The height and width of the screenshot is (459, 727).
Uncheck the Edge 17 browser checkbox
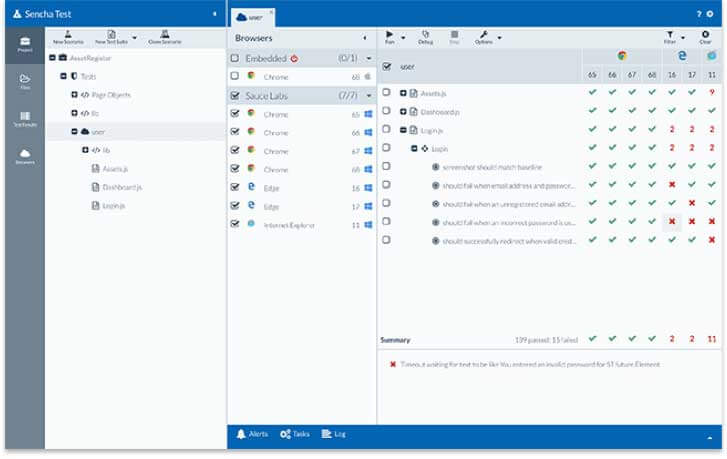point(235,205)
